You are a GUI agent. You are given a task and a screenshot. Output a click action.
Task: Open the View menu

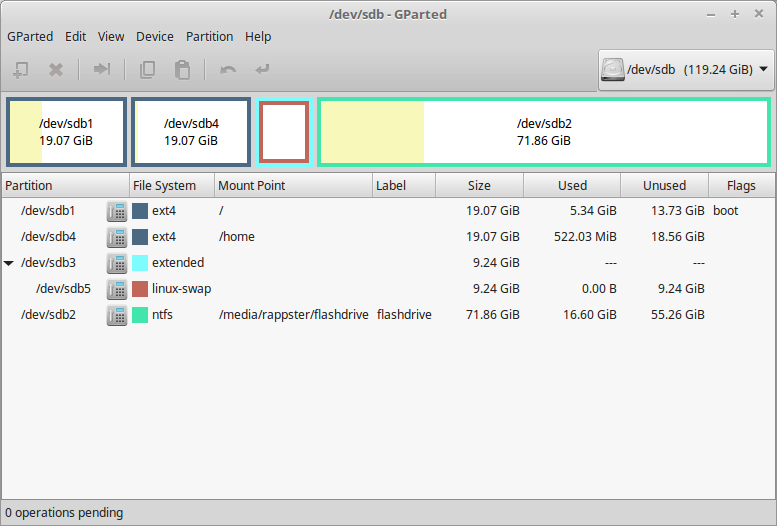[x=111, y=37]
